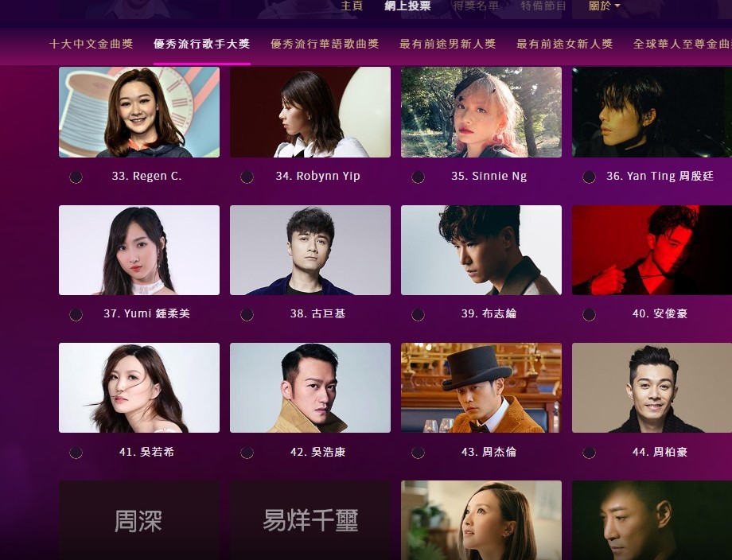
Task: Select the radio button for 43. 周杰倫
Action: 418,453
